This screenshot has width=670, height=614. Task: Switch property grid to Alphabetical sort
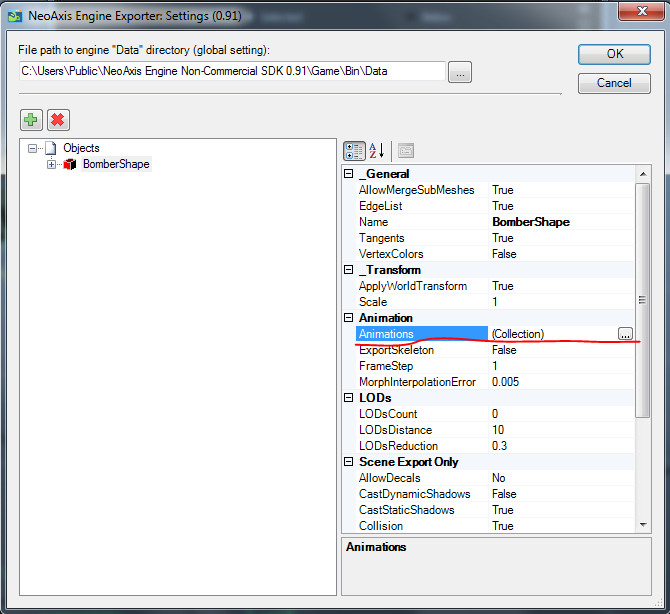click(x=377, y=151)
